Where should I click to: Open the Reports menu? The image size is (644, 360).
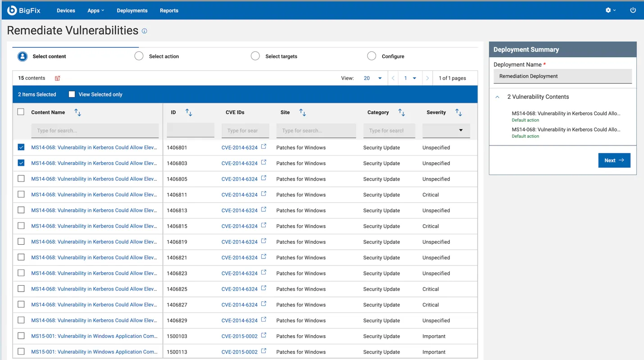(x=169, y=10)
